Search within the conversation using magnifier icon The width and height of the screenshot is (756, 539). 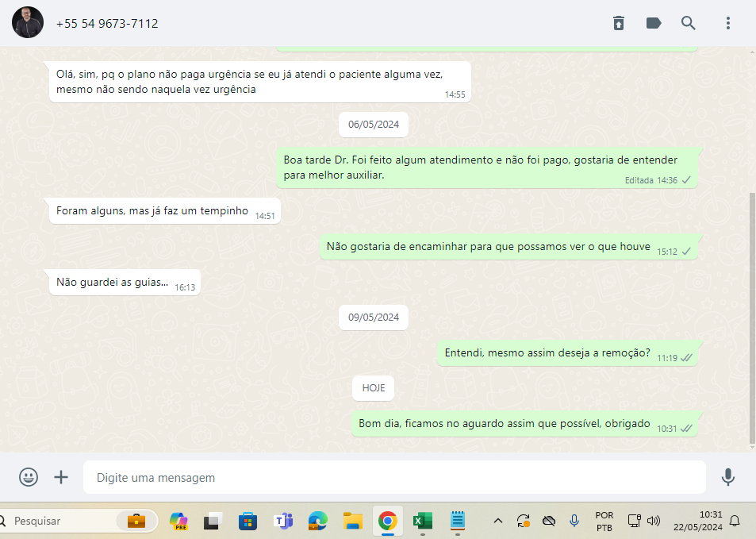click(689, 23)
